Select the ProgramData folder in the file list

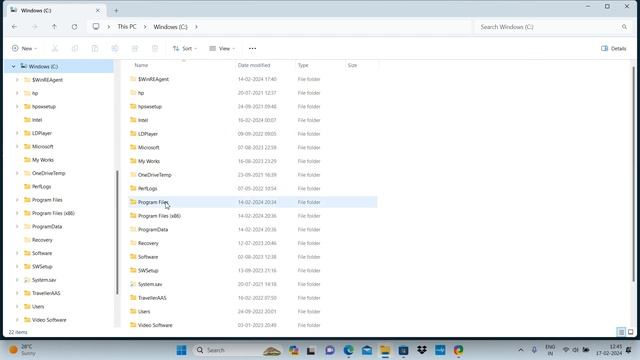coord(253,229)
